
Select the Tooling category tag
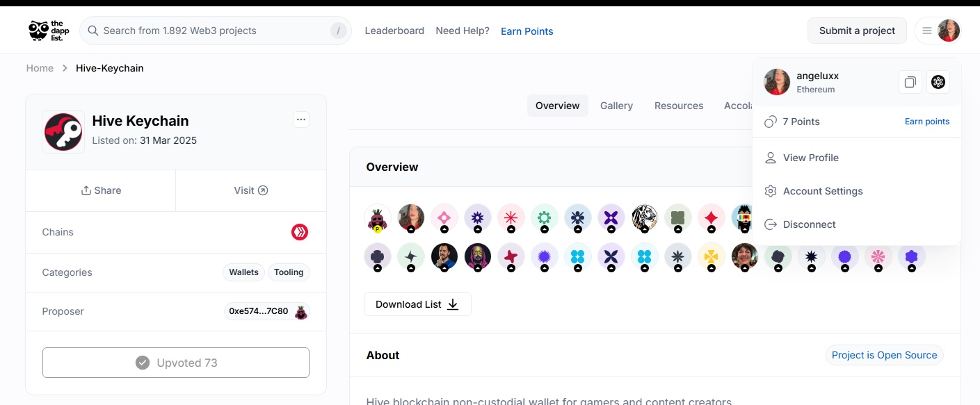289,272
